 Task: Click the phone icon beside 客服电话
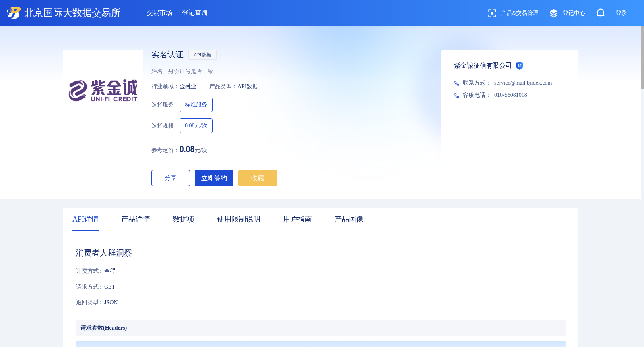[457, 96]
